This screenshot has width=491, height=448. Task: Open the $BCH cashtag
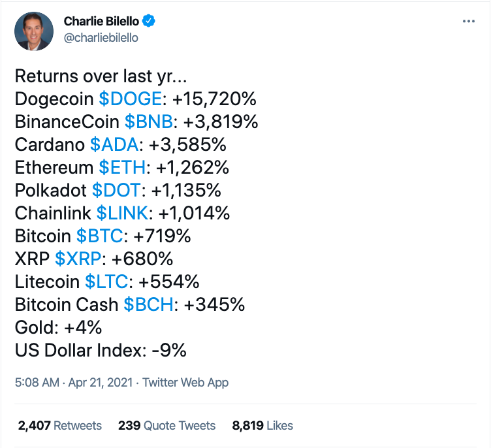coord(149,305)
